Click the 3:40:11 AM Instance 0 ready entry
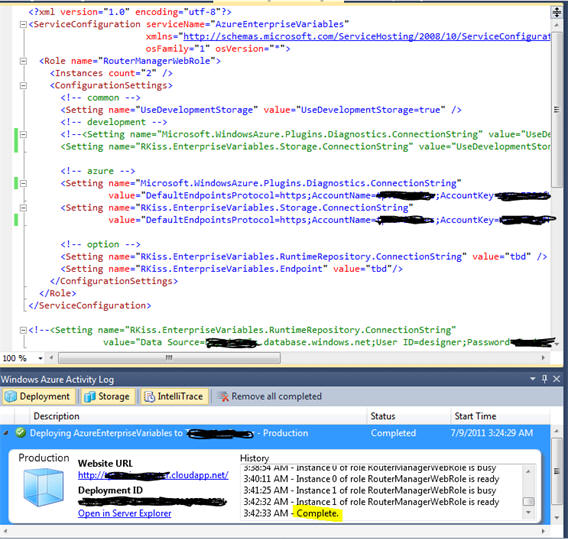The width and height of the screenshot is (568, 539). [x=371, y=479]
